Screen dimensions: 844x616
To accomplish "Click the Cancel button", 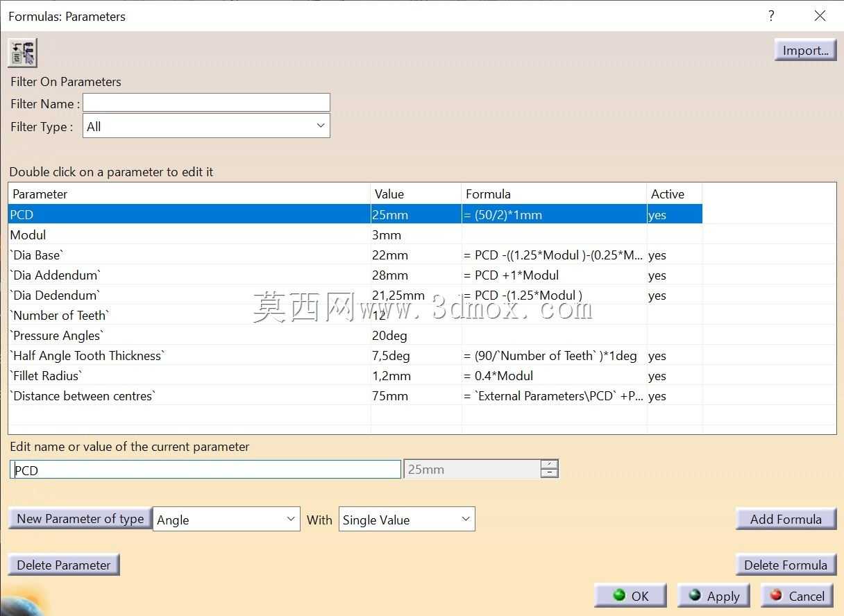I will coord(797,596).
